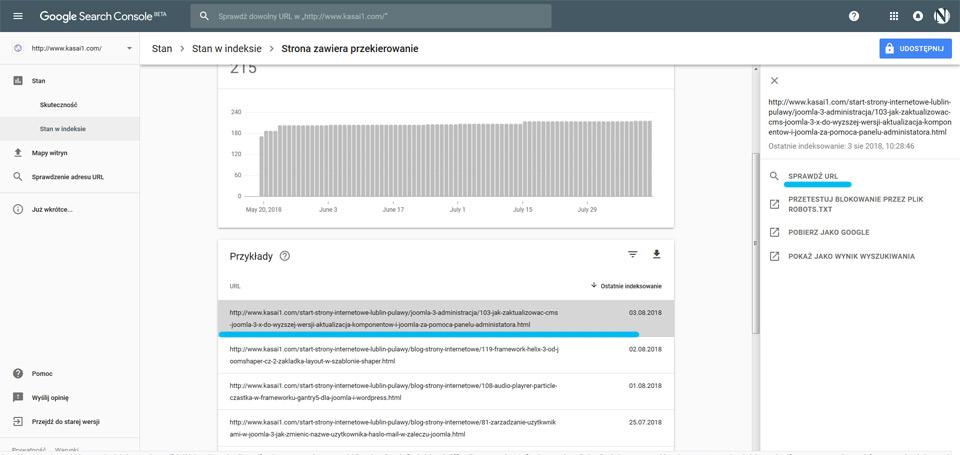Open the help icon next to Przykłady
Viewport: 960px width, 455px height.
click(x=284, y=256)
